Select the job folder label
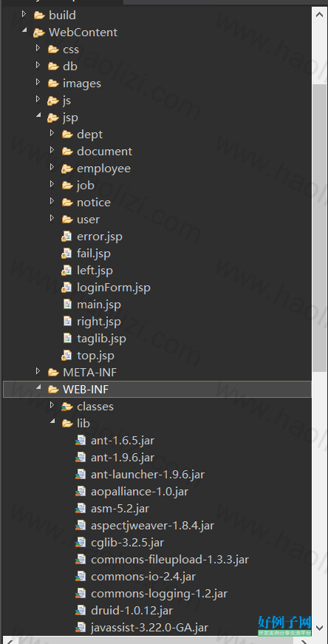Viewport: 328px width, 644px height. tap(86, 186)
